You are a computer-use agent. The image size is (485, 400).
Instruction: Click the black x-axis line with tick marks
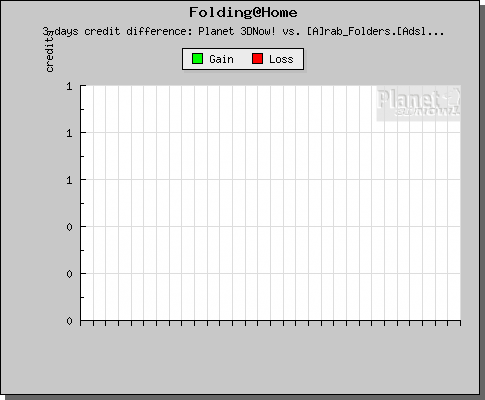tap(271, 322)
